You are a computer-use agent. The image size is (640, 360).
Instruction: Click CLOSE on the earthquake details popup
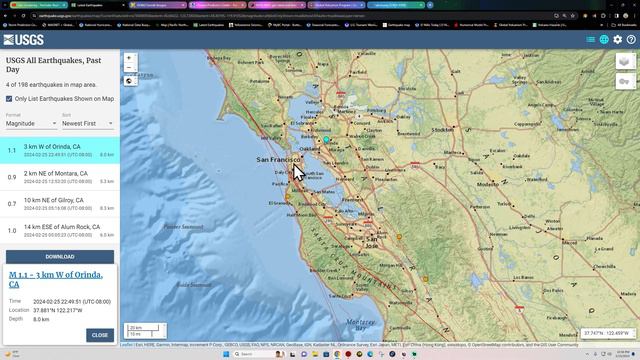point(100,335)
